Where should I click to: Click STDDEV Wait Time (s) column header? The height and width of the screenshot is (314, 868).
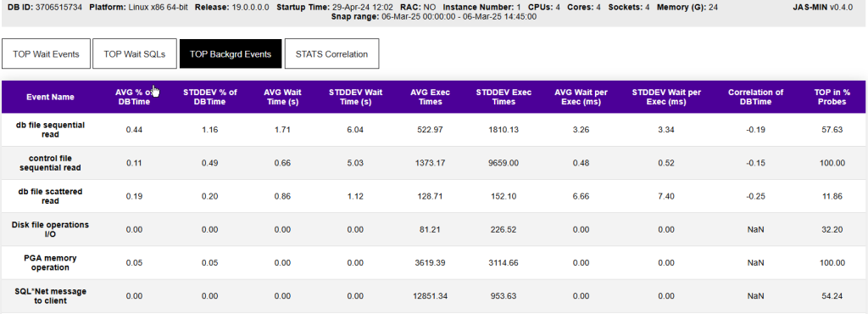pyautogui.click(x=355, y=97)
